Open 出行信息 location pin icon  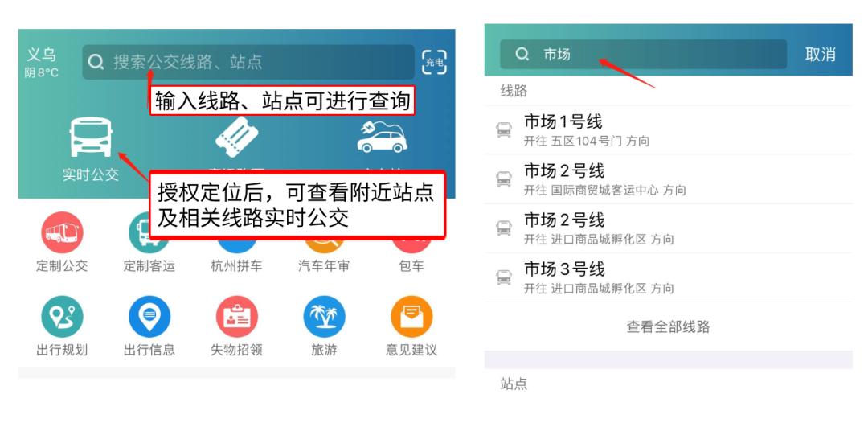(x=149, y=317)
